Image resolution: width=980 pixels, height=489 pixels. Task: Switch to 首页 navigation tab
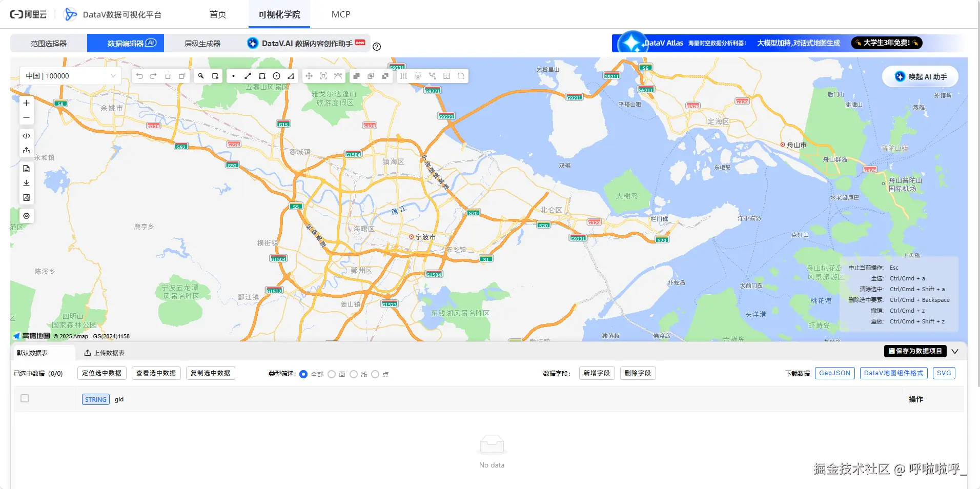click(x=218, y=14)
